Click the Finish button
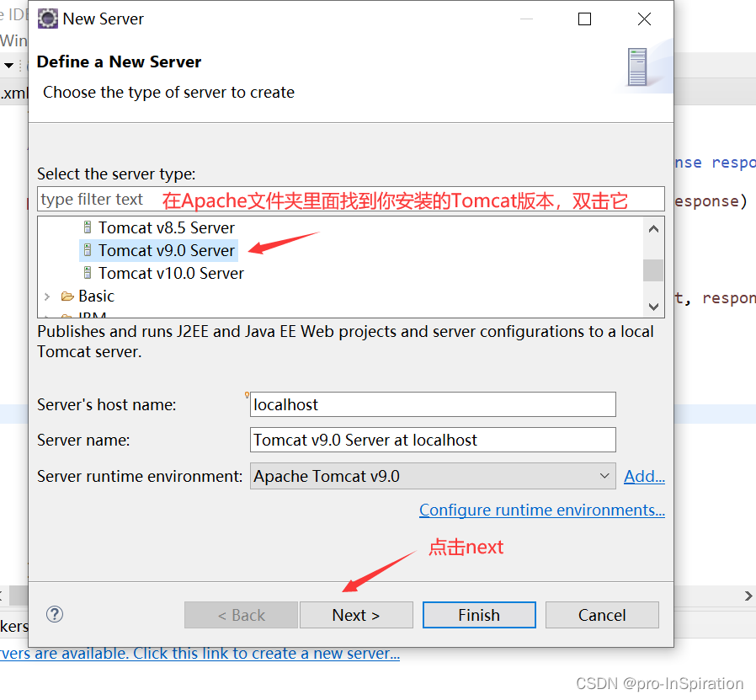Viewport: 756px width, 700px height. pyautogui.click(x=479, y=615)
